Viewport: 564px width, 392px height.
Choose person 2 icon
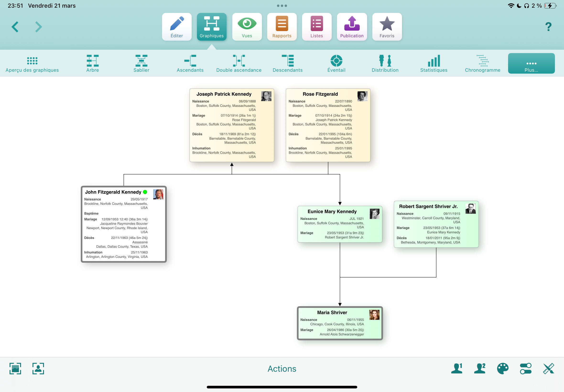pos(480,368)
